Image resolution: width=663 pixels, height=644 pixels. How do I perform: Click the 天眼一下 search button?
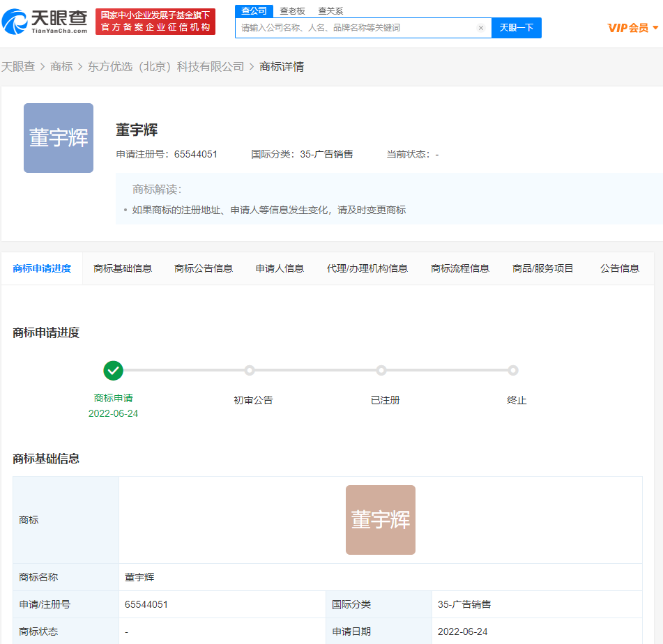point(517,28)
